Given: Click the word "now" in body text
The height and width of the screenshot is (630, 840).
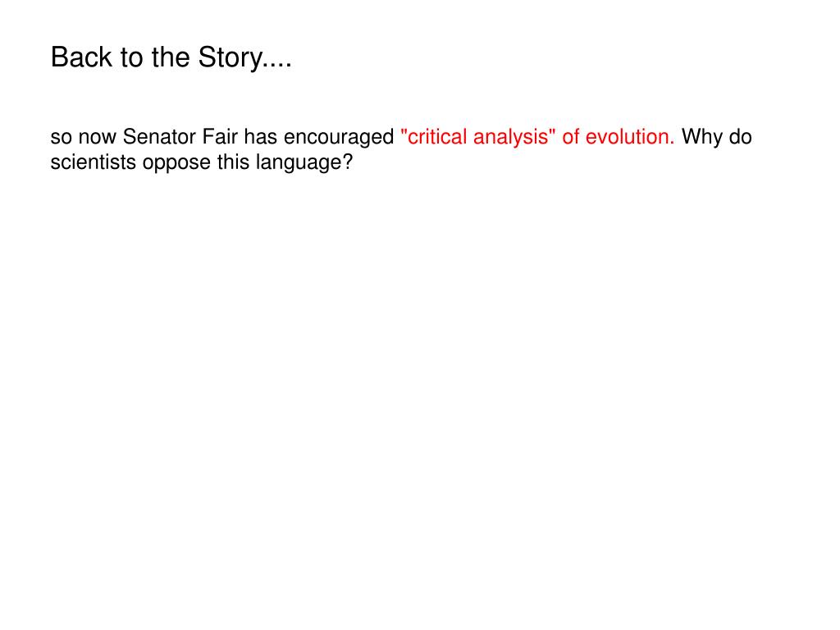Looking at the screenshot, I should pyautogui.click(x=98, y=138).
